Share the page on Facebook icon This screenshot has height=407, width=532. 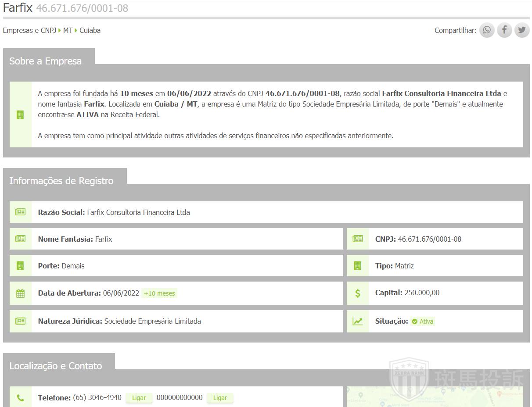[x=504, y=30]
